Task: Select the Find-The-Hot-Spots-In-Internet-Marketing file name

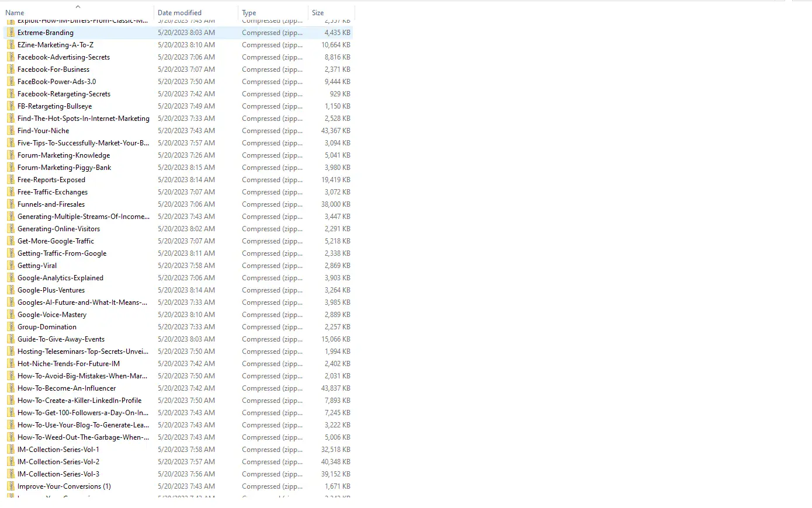Action: (x=84, y=119)
